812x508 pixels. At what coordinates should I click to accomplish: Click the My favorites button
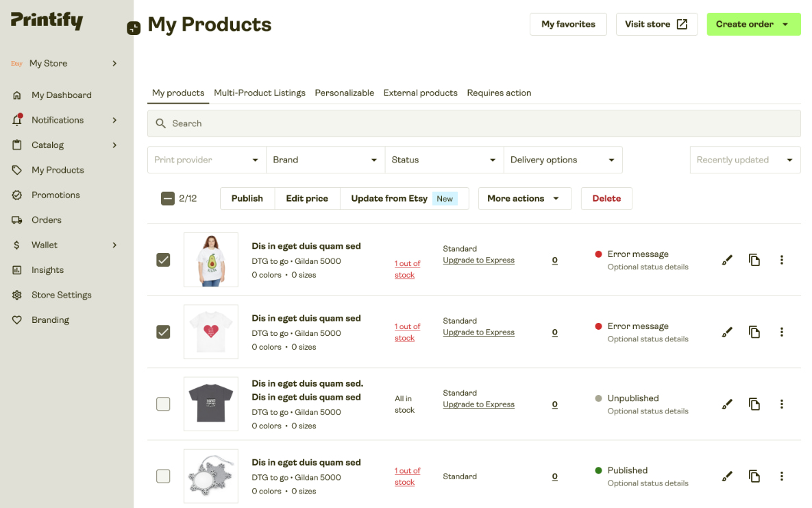tap(568, 25)
